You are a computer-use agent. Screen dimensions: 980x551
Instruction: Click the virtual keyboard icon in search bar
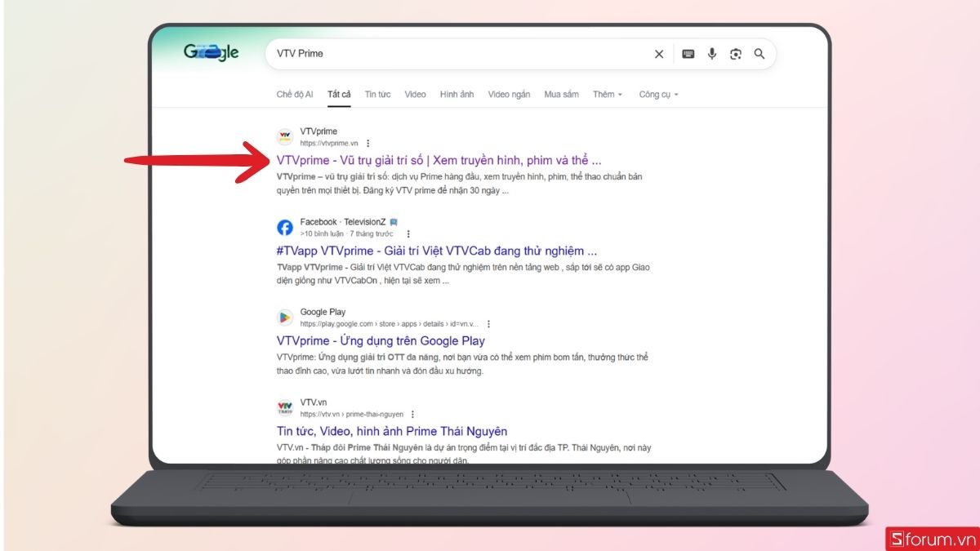click(688, 54)
